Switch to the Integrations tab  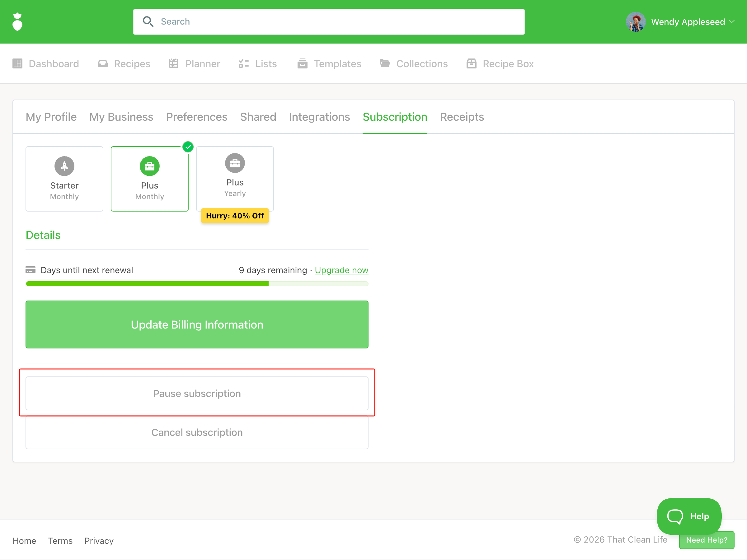[319, 117]
